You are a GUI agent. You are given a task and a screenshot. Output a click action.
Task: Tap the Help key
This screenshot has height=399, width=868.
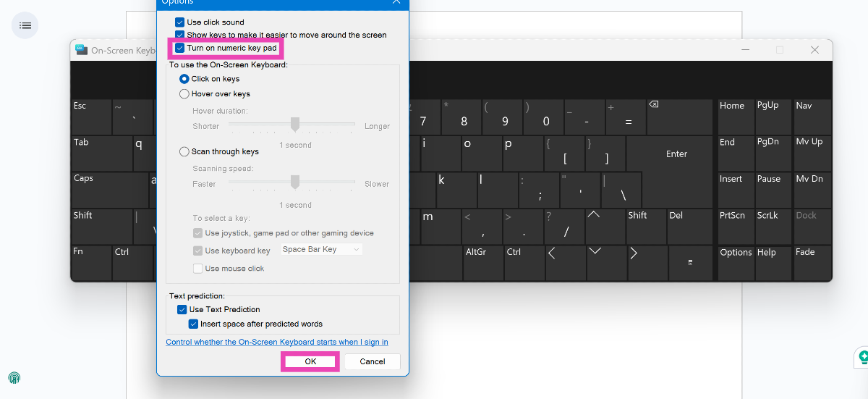point(773,263)
